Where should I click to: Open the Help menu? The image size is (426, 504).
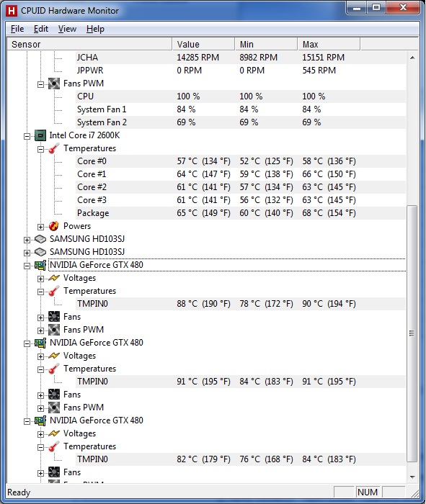tap(96, 29)
